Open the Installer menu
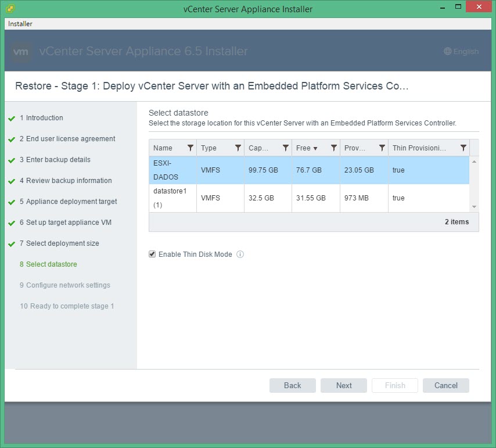 20,24
